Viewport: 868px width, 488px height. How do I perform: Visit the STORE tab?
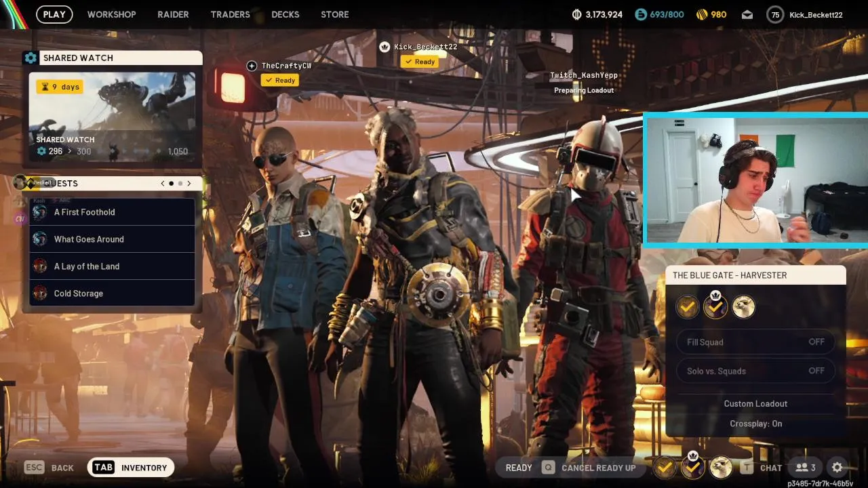coord(334,14)
